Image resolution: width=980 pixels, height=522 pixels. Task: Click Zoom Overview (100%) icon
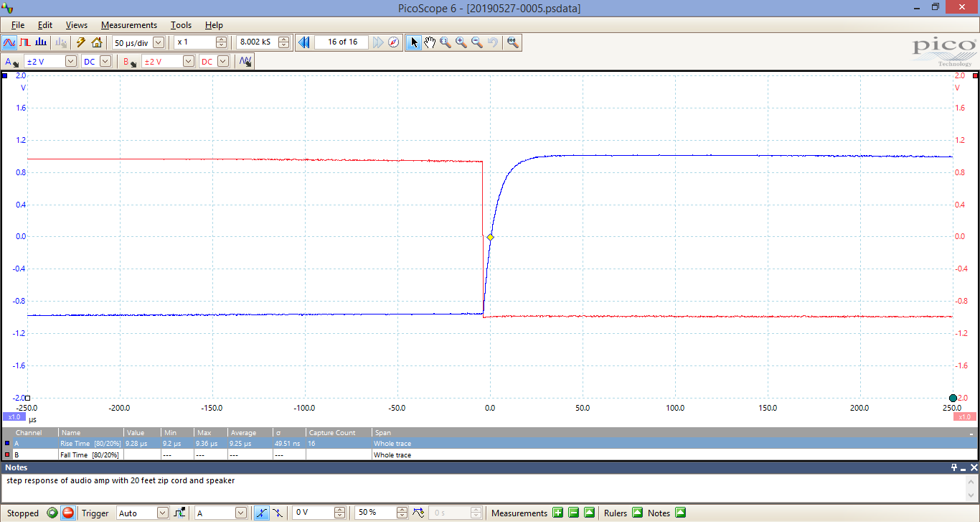[x=513, y=42]
